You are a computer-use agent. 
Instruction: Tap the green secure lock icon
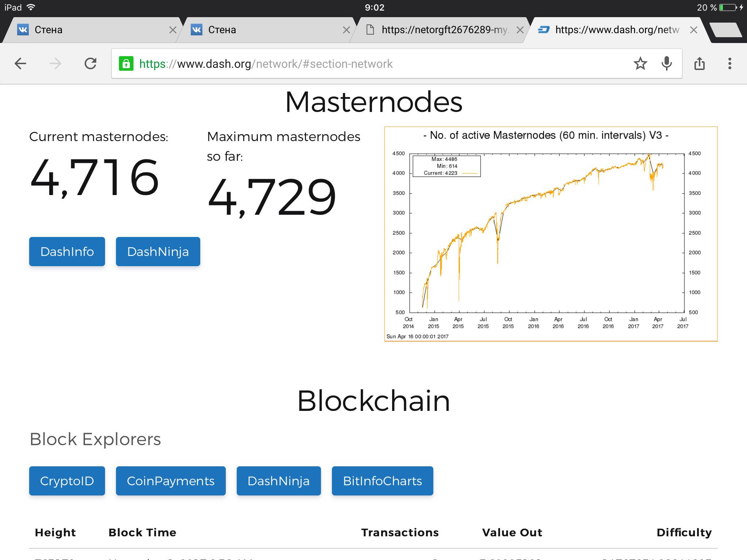[126, 63]
